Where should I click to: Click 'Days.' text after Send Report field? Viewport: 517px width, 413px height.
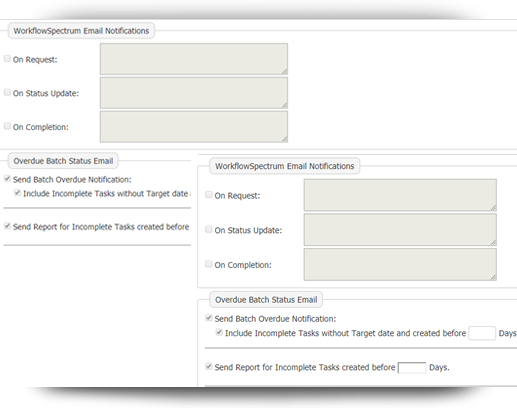click(x=439, y=367)
